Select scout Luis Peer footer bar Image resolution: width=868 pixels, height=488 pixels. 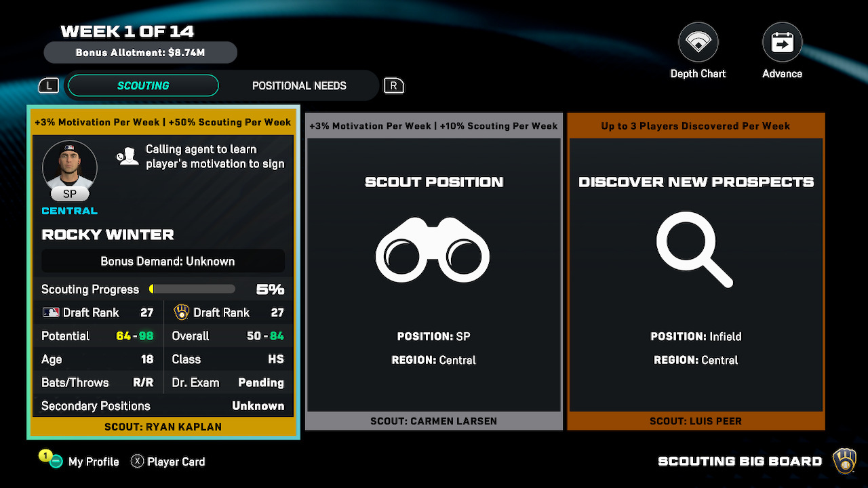click(695, 421)
